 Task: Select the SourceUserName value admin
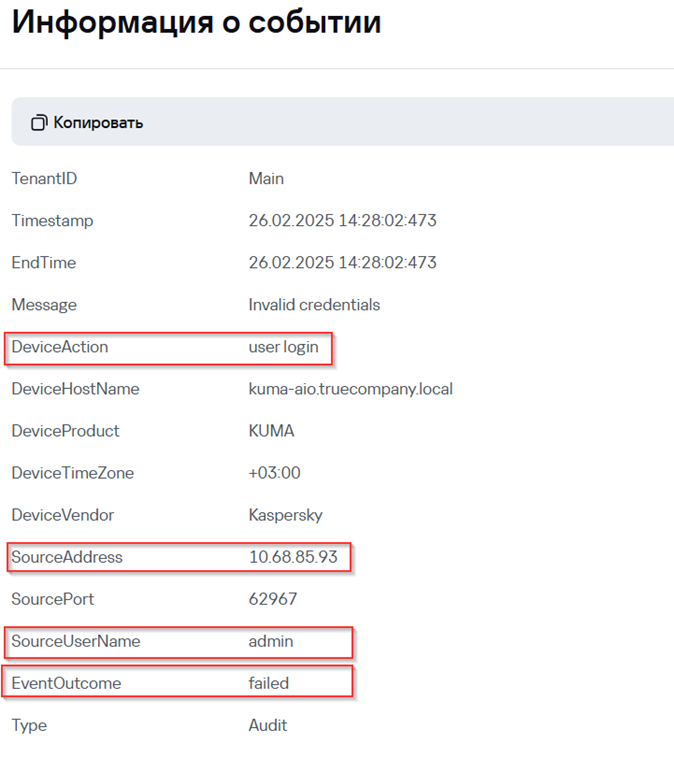(x=271, y=641)
